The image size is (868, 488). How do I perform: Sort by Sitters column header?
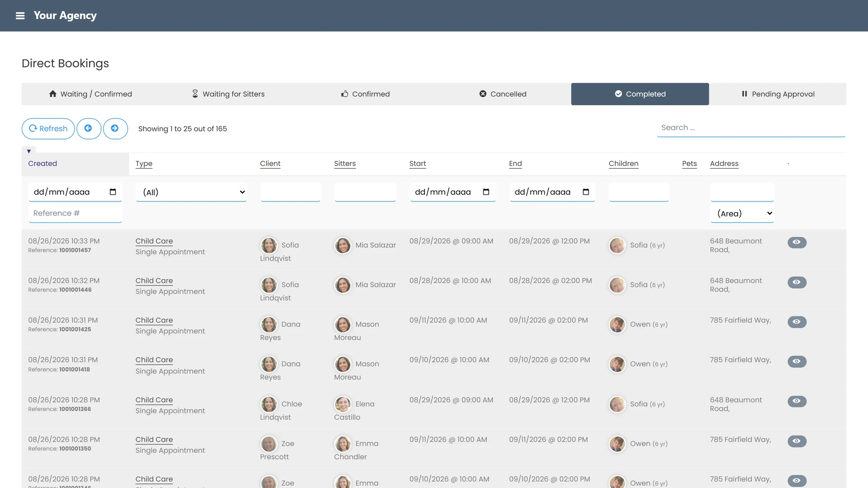345,164
